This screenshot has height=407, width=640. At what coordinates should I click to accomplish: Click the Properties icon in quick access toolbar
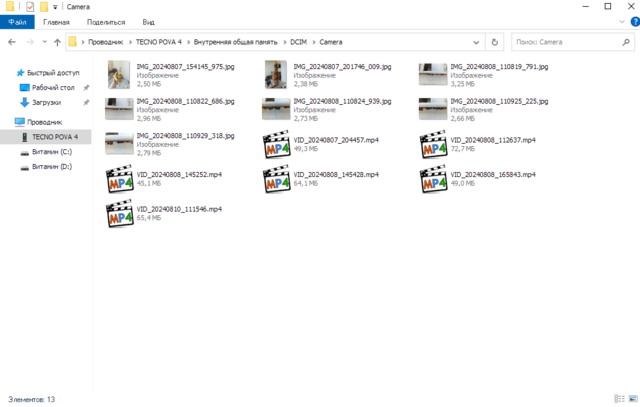pyautogui.click(x=30, y=6)
